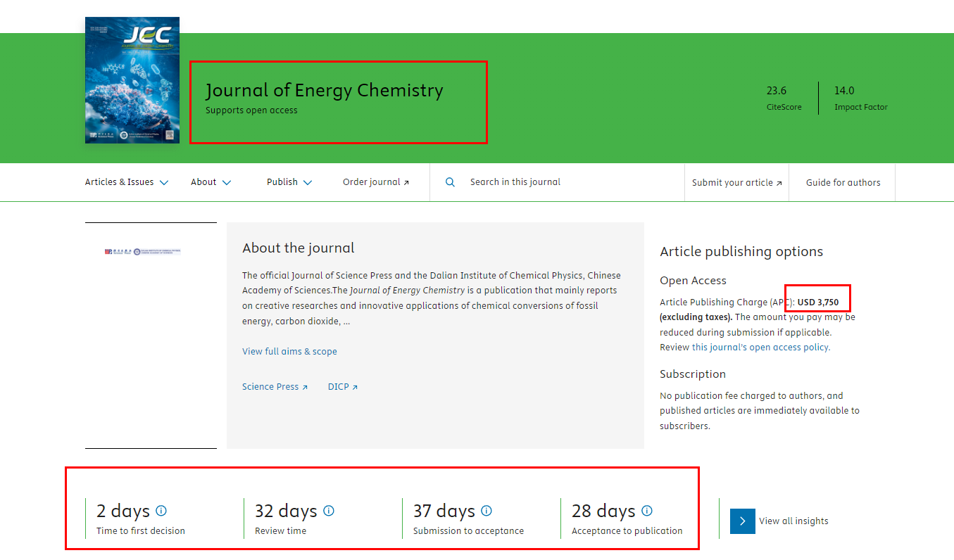Open info icon beside 28 days

pos(646,511)
